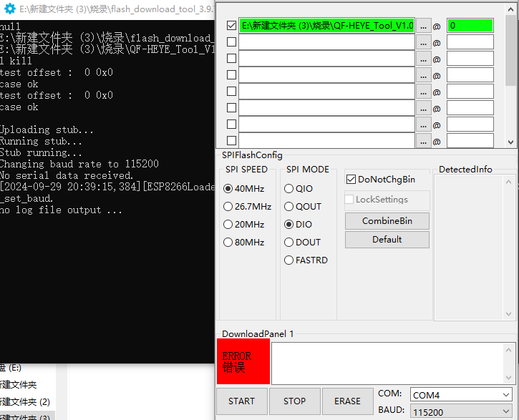Click the file list scrollbar up arrow
The width and height of the screenshot is (519, 420).
click(510, 9)
